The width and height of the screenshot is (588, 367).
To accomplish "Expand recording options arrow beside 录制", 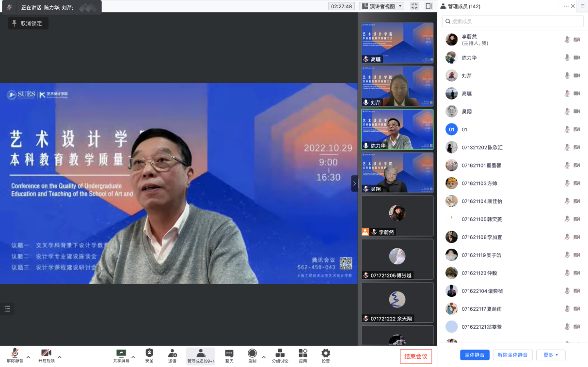I will [264, 358].
